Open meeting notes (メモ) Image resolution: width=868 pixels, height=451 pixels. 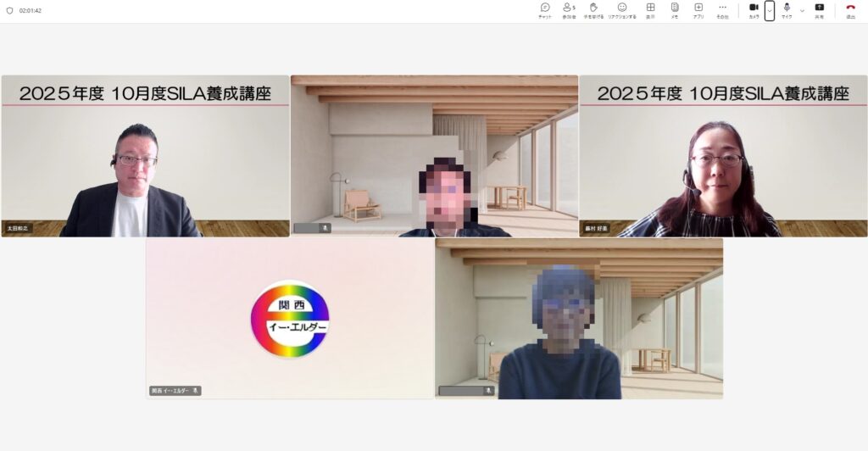pyautogui.click(x=674, y=10)
